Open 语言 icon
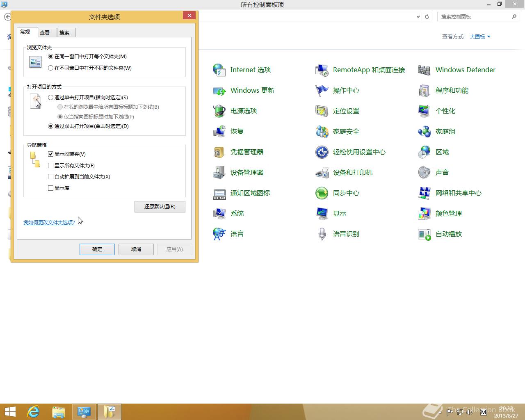Screen dimensions: 525x420 coord(219,234)
